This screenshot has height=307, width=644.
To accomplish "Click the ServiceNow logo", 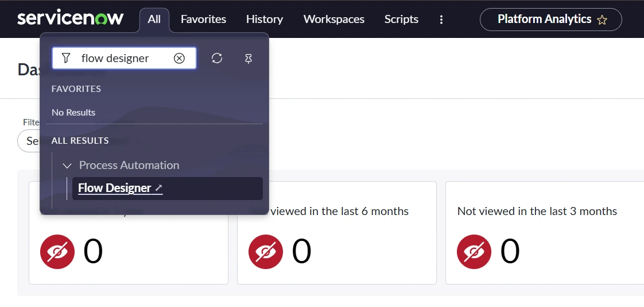I will coord(70,18).
